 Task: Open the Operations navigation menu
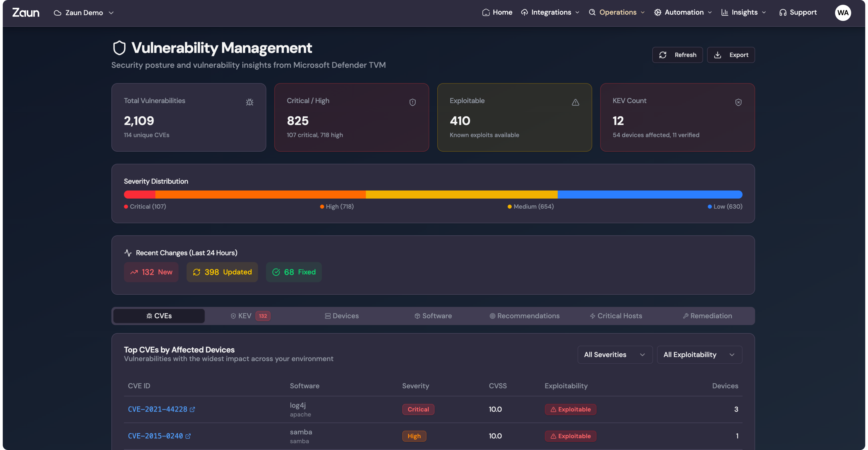tap(617, 13)
